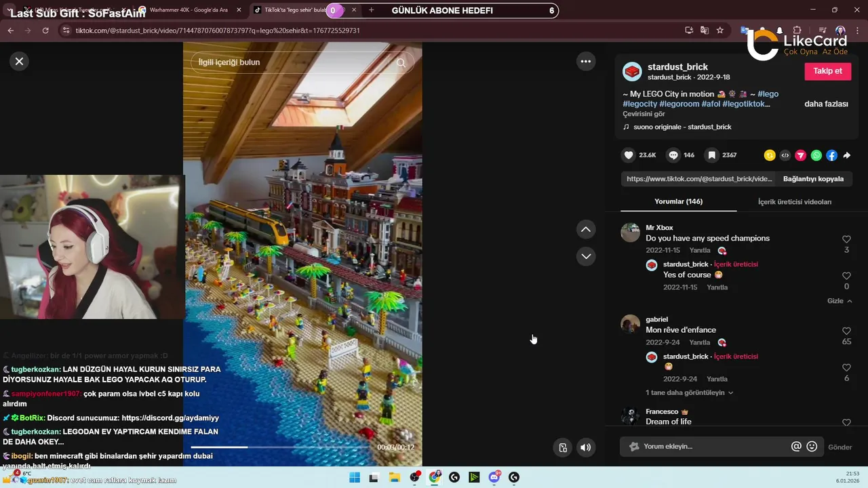Viewport: 868px width, 488px height.
Task: Switch to 'Warhammer 40K - Google'da Ara' tab
Action: coord(190,10)
